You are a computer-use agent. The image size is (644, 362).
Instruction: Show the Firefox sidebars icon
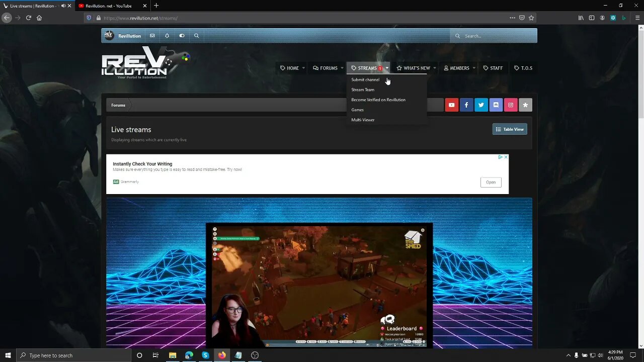pos(592,18)
